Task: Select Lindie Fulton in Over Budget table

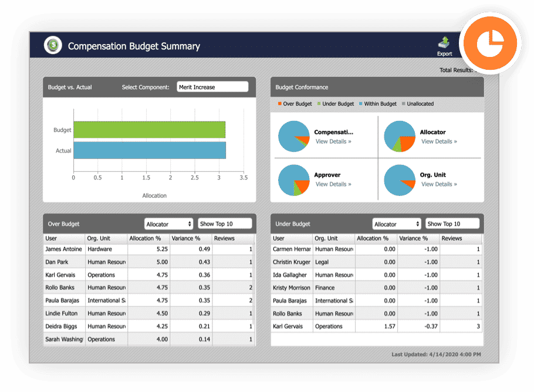Action: (62, 314)
